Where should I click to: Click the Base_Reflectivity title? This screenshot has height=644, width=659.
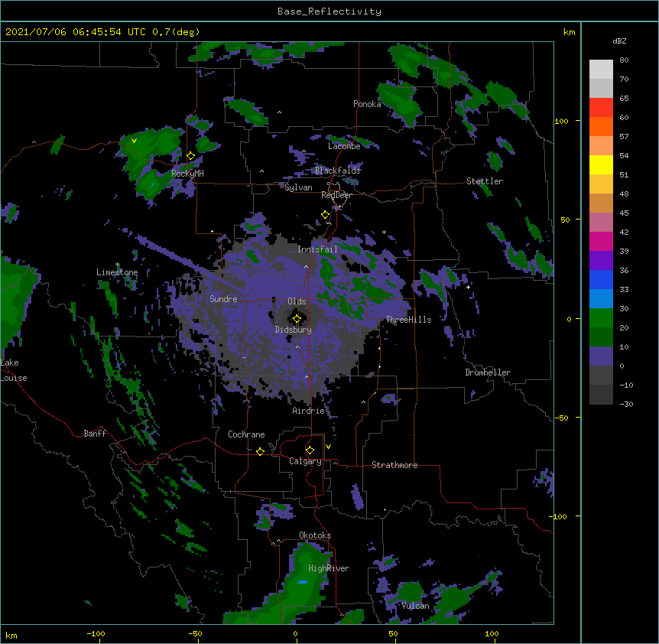329,11
